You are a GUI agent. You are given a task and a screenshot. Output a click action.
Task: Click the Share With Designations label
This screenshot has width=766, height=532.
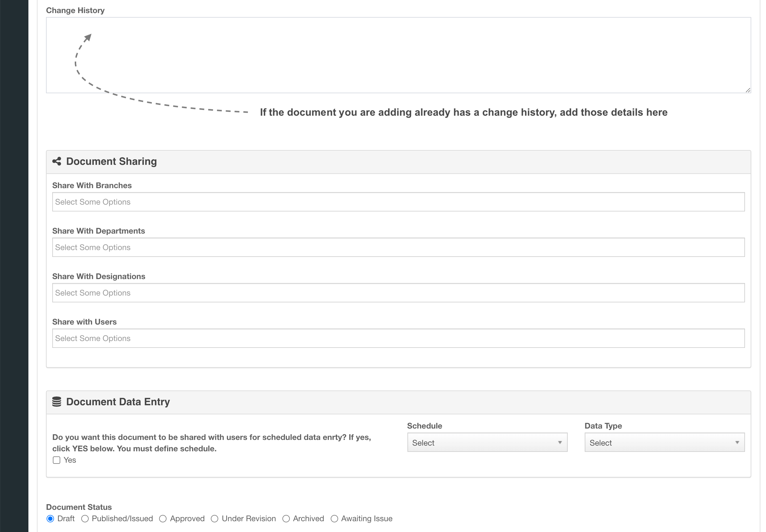[x=99, y=276]
